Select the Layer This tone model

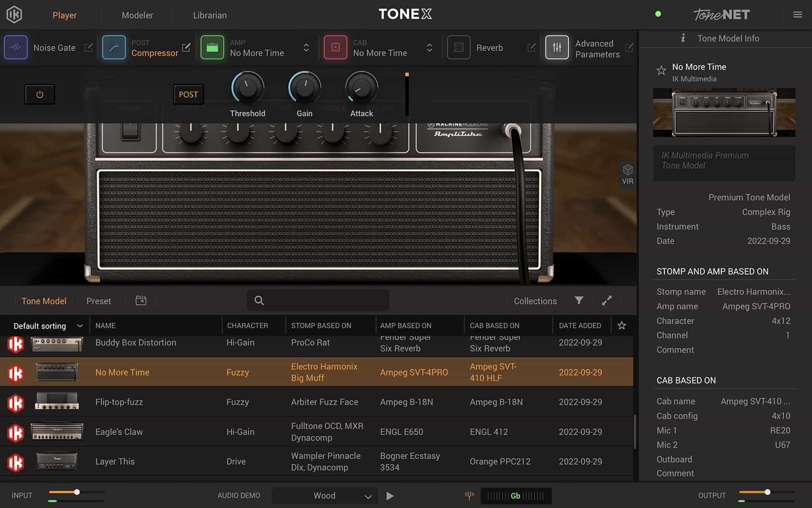317,461
